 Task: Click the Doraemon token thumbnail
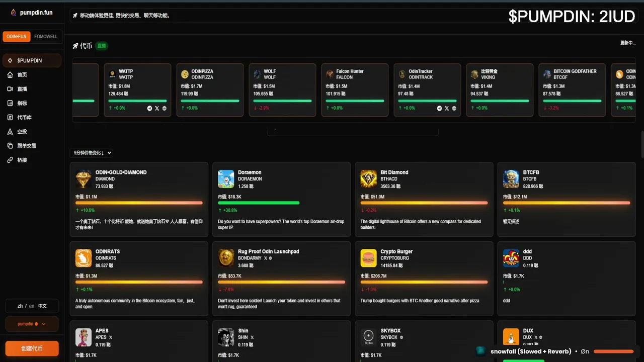tap(226, 178)
